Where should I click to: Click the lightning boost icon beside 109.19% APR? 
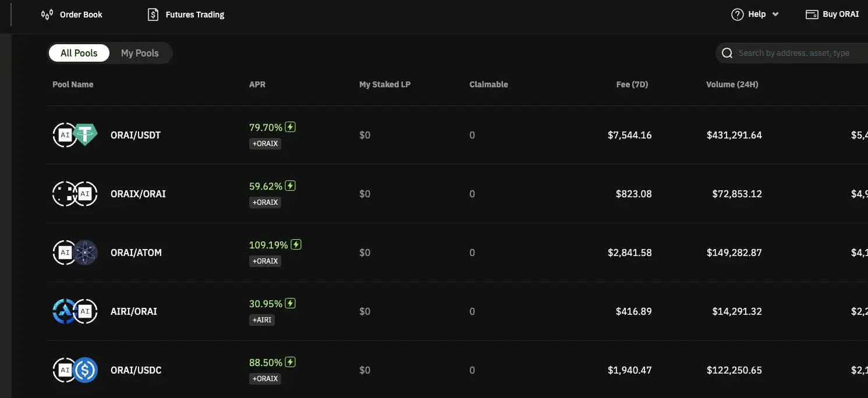[296, 244]
